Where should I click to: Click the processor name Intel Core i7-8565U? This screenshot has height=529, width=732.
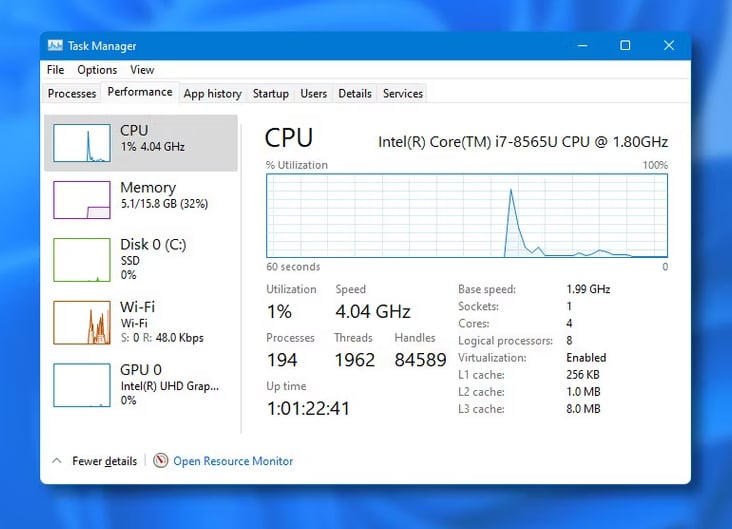(x=523, y=141)
